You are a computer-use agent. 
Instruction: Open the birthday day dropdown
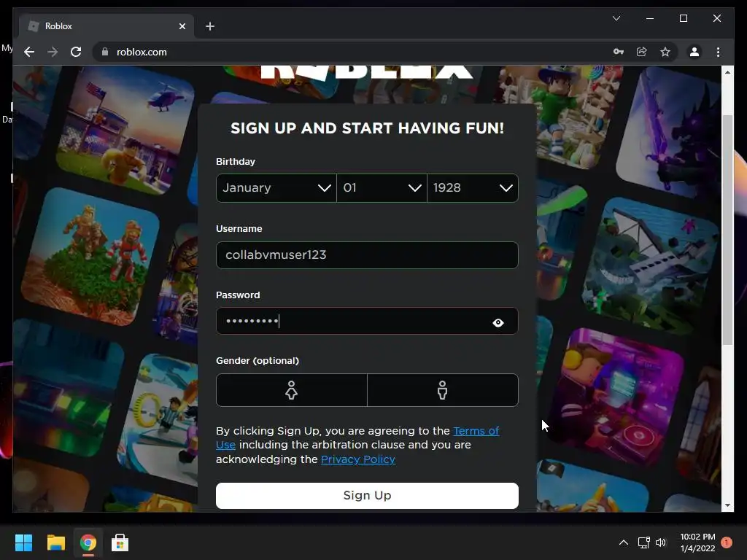(382, 187)
